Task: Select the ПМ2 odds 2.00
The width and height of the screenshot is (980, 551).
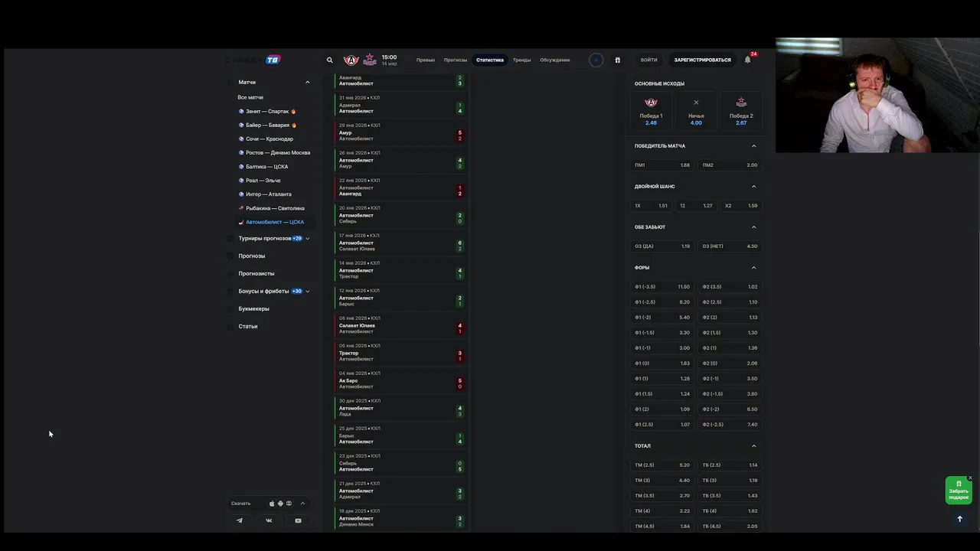Action: point(730,165)
